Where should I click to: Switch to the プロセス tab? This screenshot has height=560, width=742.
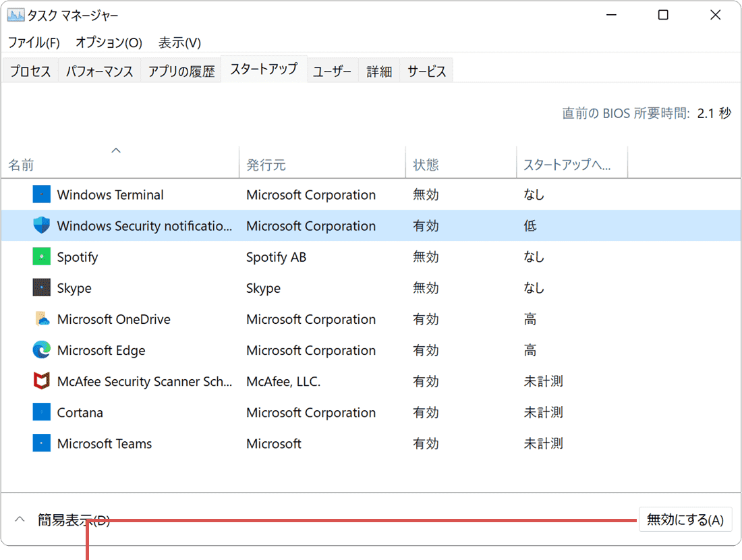coord(30,71)
